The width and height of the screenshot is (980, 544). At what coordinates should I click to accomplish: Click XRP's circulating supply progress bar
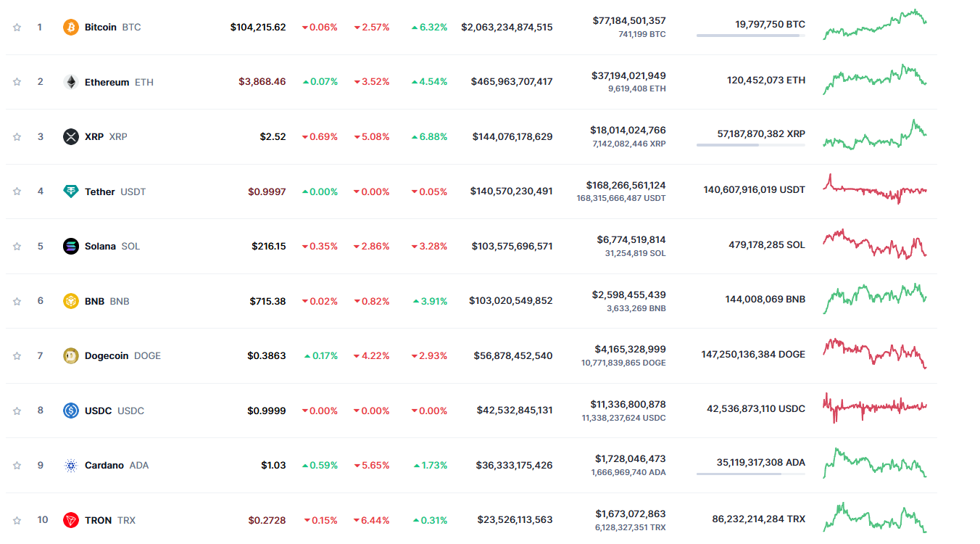(x=750, y=145)
